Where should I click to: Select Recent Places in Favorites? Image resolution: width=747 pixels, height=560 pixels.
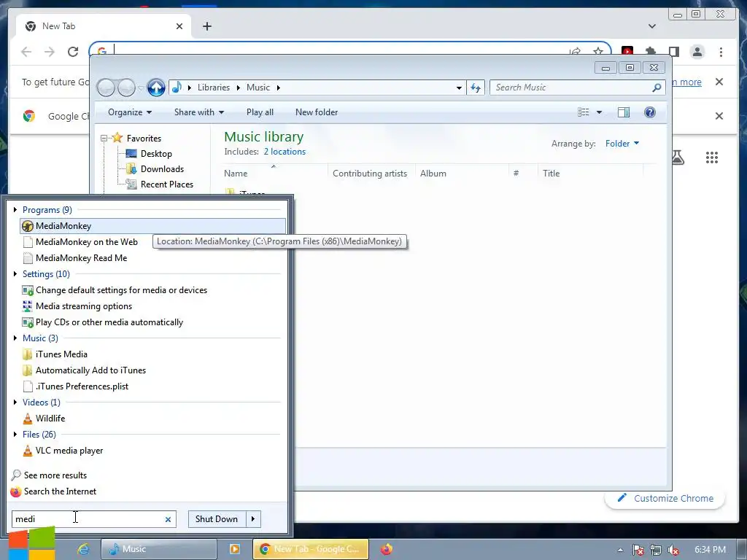tap(160, 184)
